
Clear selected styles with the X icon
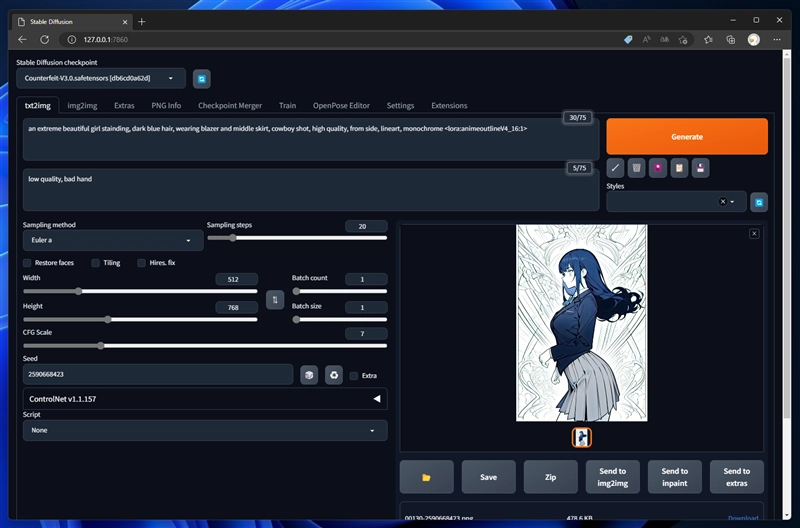pyautogui.click(x=722, y=202)
